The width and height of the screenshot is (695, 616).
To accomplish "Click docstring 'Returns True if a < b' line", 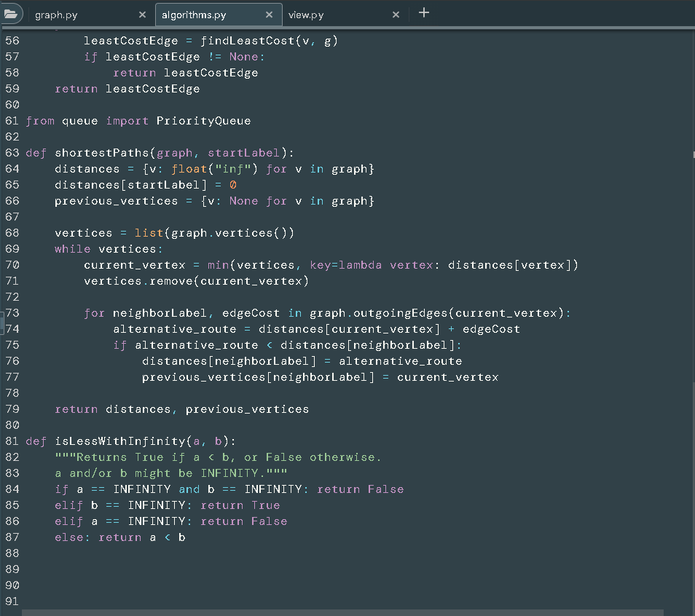I will click(x=218, y=457).
